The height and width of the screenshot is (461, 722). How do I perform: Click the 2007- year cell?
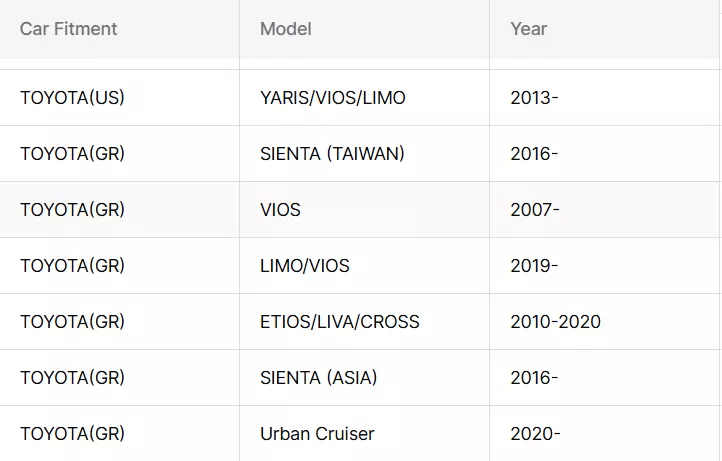click(604, 210)
